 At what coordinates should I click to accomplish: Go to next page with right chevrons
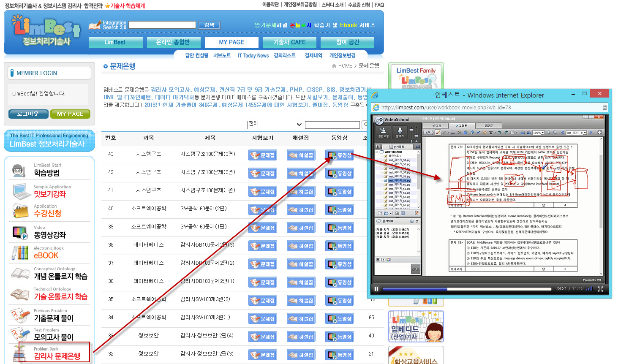point(591,133)
